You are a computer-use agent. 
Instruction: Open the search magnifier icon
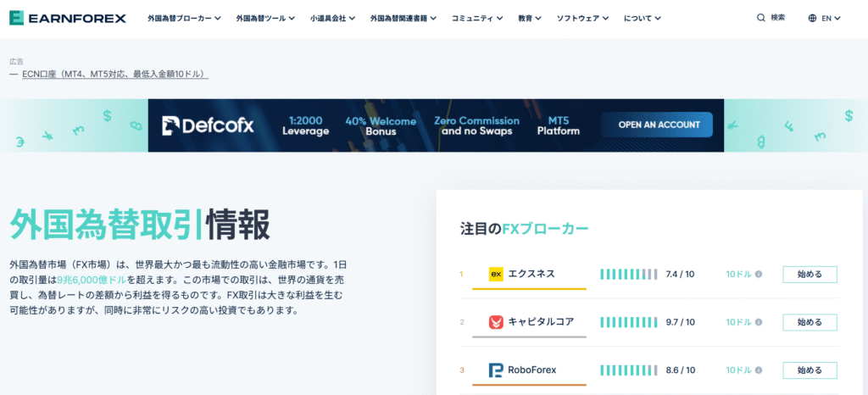(x=760, y=18)
